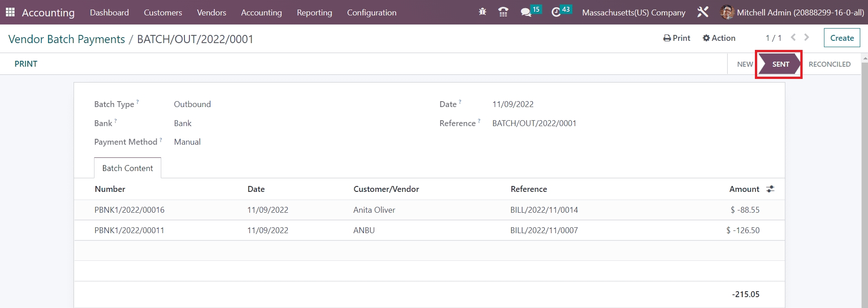Open the conversations chat icon
Screen dimensions: 868x308
[x=526, y=12]
